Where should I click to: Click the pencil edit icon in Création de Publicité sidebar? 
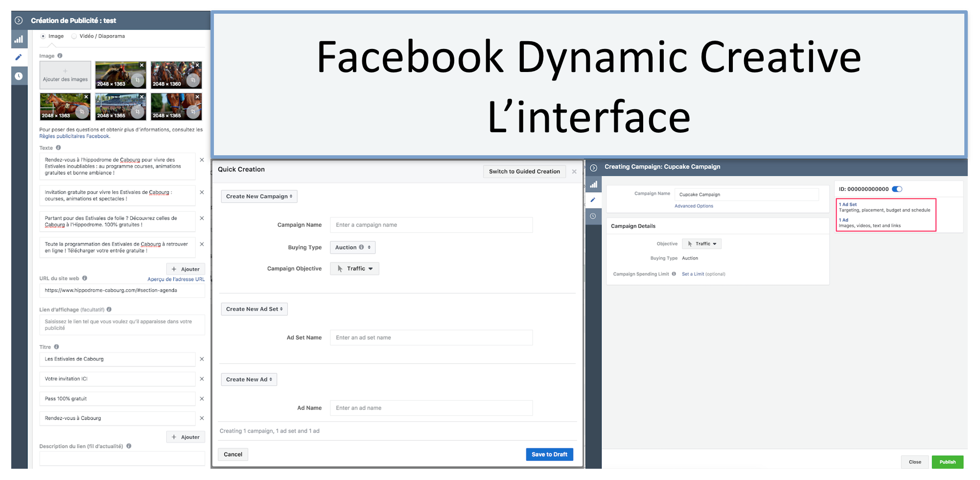pyautogui.click(x=19, y=57)
